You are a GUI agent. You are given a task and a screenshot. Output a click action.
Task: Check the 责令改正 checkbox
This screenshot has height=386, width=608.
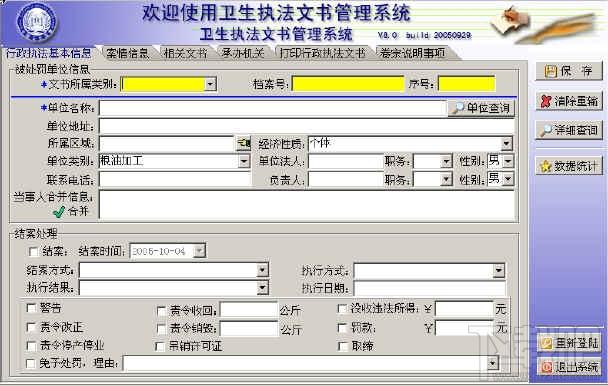[x=31, y=327]
